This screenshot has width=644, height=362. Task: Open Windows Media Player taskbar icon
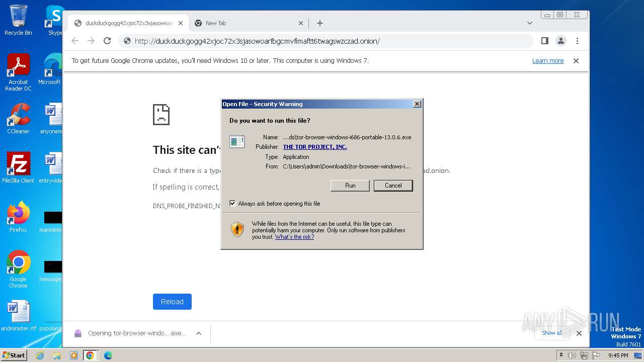(x=74, y=355)
